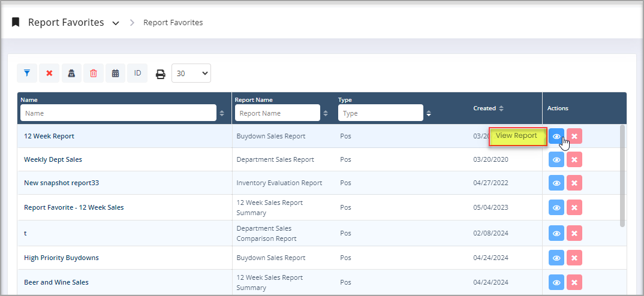644x296 pixels.
Task: View the Weekly Dept Sales report via the eye icon
Action: (x=556, y=160)
